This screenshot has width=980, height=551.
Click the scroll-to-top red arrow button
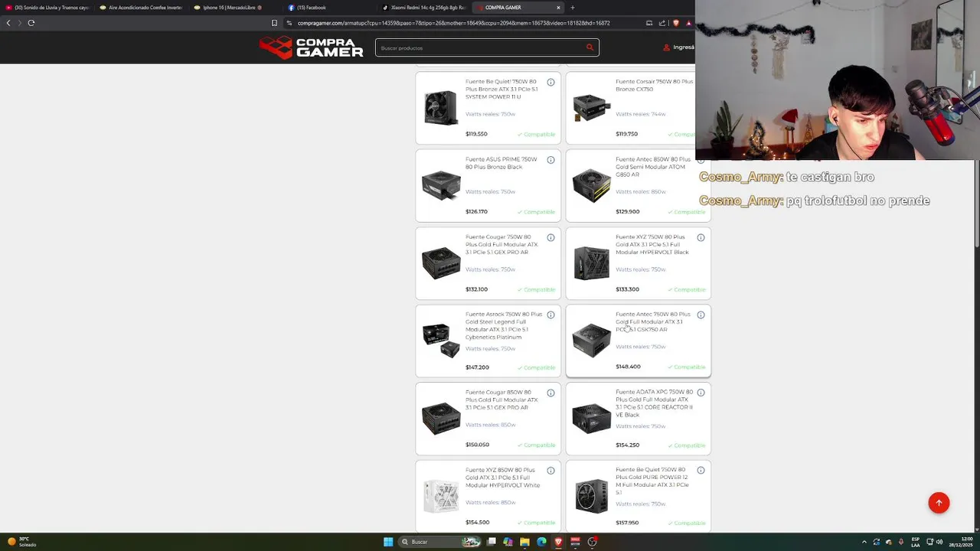(939, 503)
